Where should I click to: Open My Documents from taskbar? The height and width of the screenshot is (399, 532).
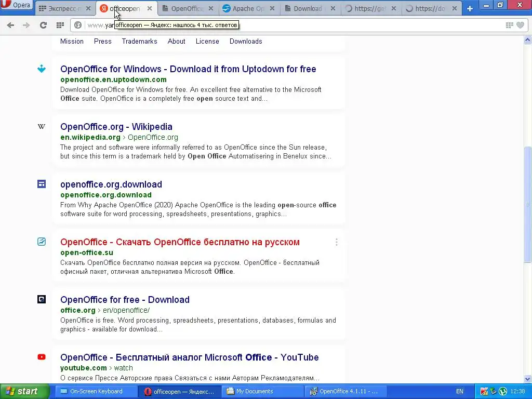tap(262, 391)
